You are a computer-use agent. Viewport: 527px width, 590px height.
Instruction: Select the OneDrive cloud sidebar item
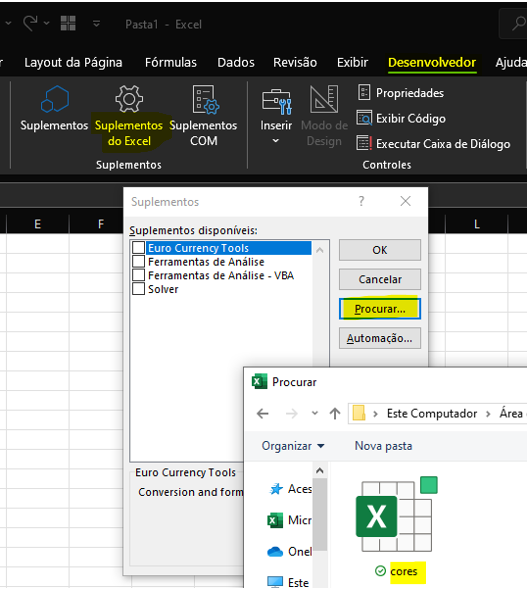click(x=289, y=552)
